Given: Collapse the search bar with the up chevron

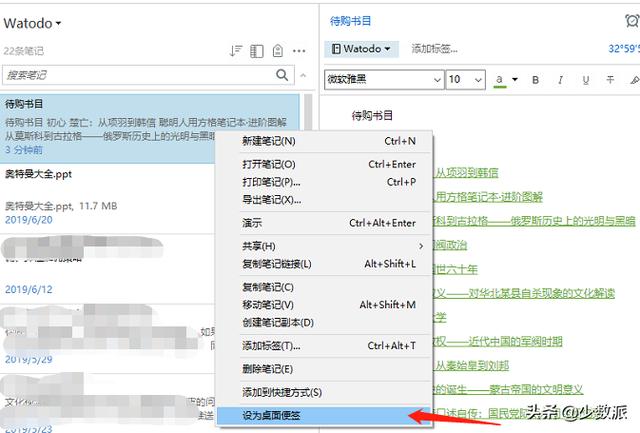Looking at the screenshot, I should pyautogui.click(x=303, y=75).
